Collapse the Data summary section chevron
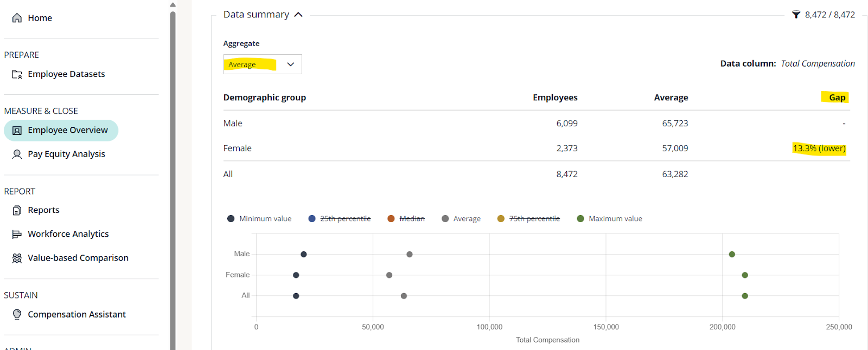This screenshot has width=868, height=350. [298, 15]
